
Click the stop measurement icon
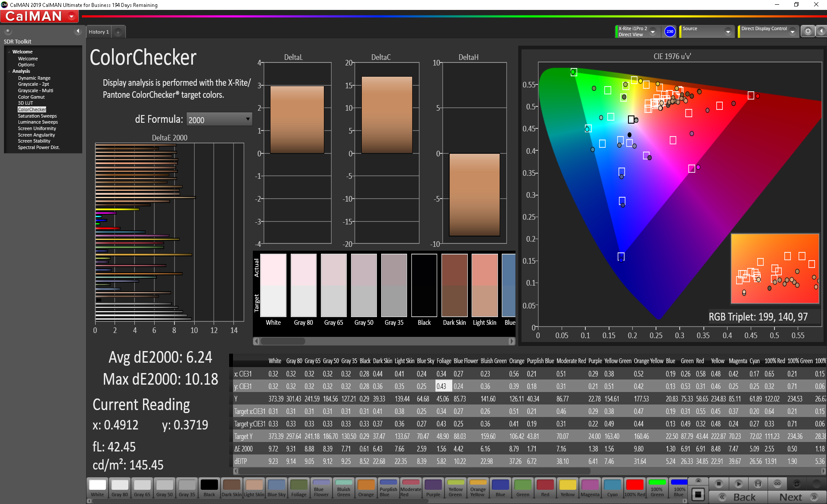(718, 484)
